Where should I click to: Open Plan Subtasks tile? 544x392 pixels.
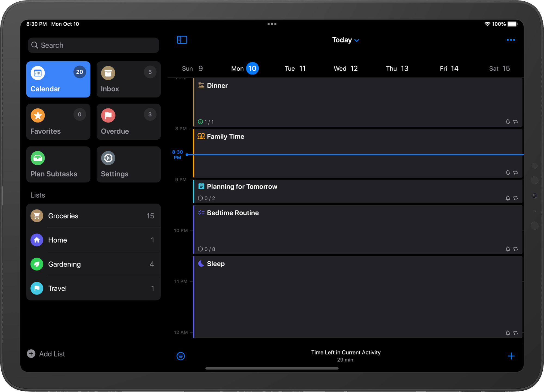(x=58, y=164)
